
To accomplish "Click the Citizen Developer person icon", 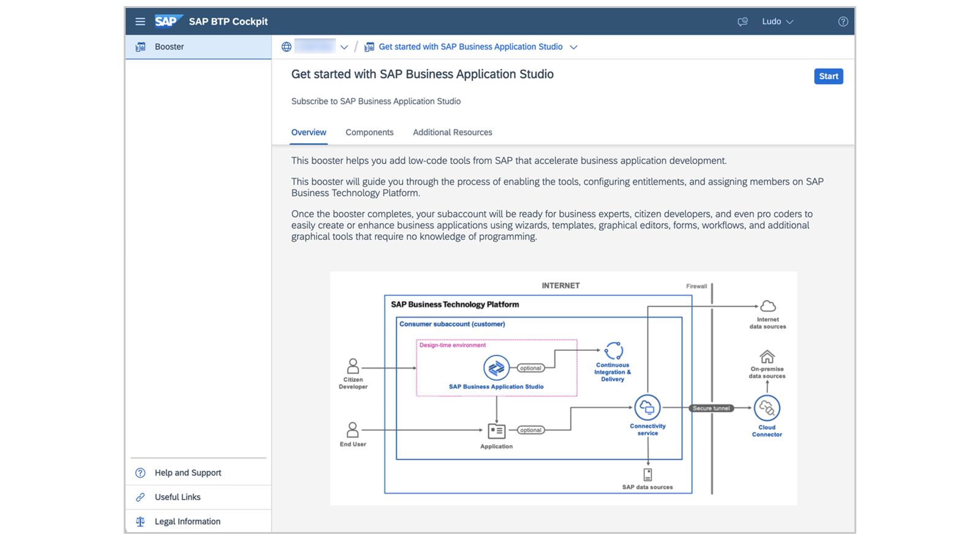I will (353, 366).
